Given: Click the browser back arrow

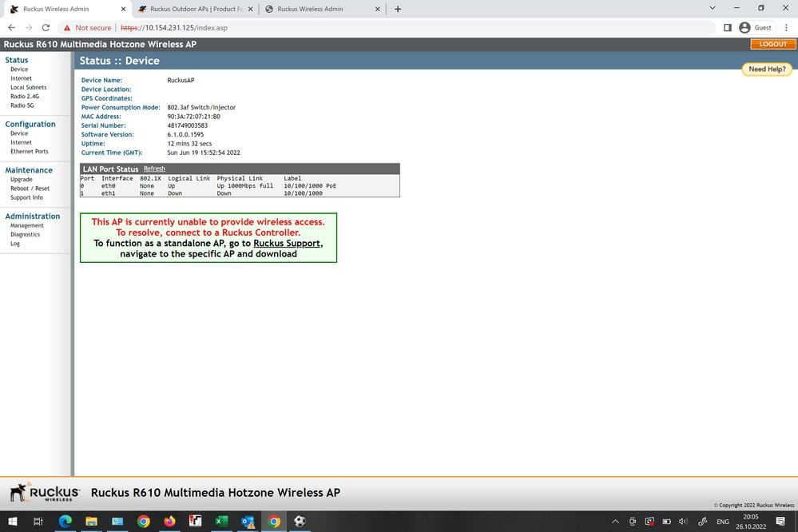Looking at the screenshot, I should 12,27.
